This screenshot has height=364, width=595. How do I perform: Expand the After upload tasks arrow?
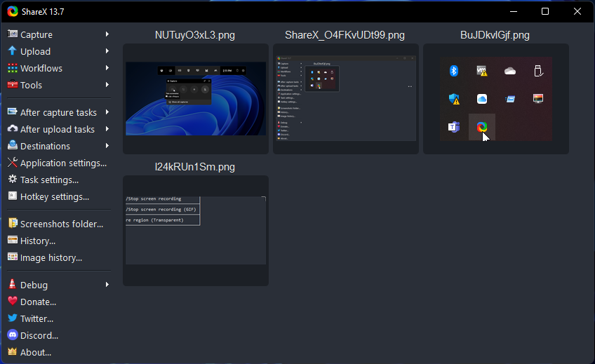107,129
